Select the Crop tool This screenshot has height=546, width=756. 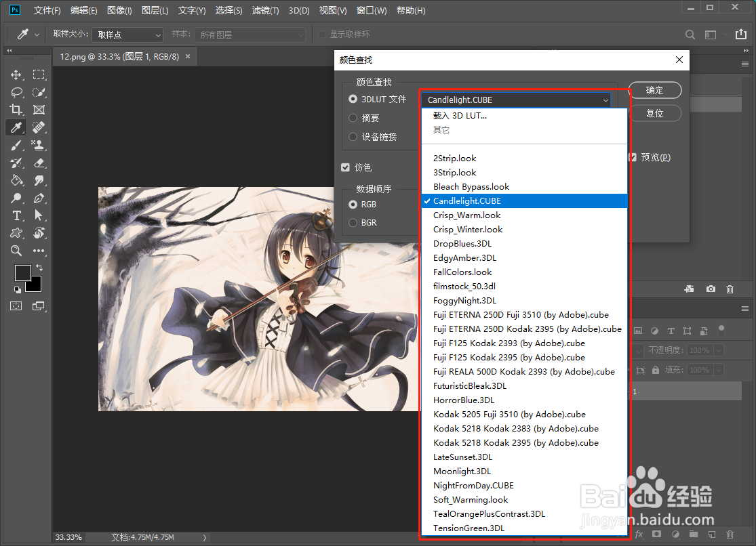[16, 110]
